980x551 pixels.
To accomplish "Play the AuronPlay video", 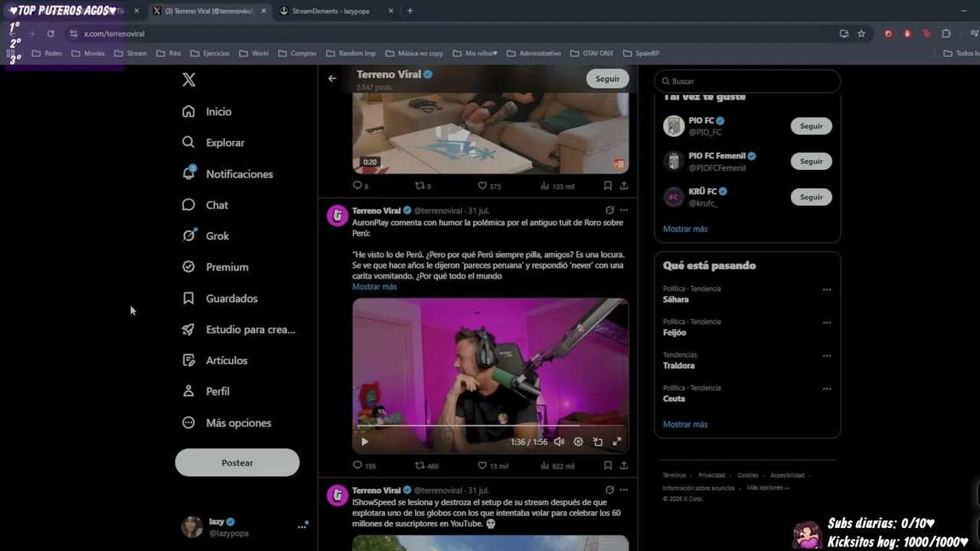I will [364, 442].
